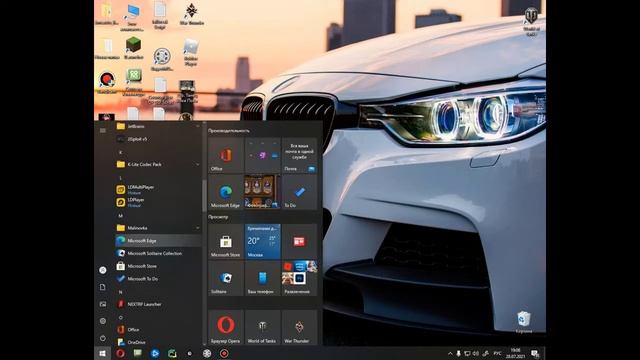Image resolution: width=640 pixels, height=360 pixels.
Task: Click the Start menu app list scrollbar
Action: coord(204,196)
